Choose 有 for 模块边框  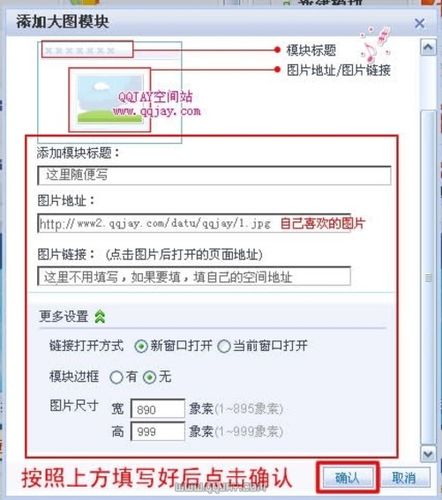click(116, 377)
